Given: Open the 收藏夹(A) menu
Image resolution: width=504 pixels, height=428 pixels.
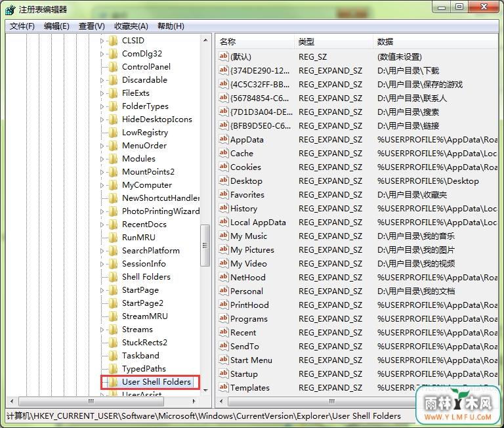Looking at the screenshot, I should [x=131, y=26].
